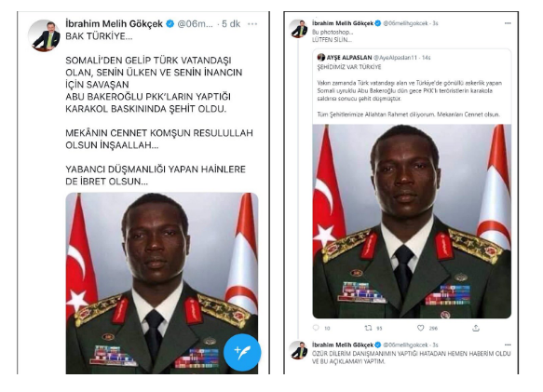The image size is (543, 392).
Task: Click the share upload icon under the photo
Action: click(476, 328)
